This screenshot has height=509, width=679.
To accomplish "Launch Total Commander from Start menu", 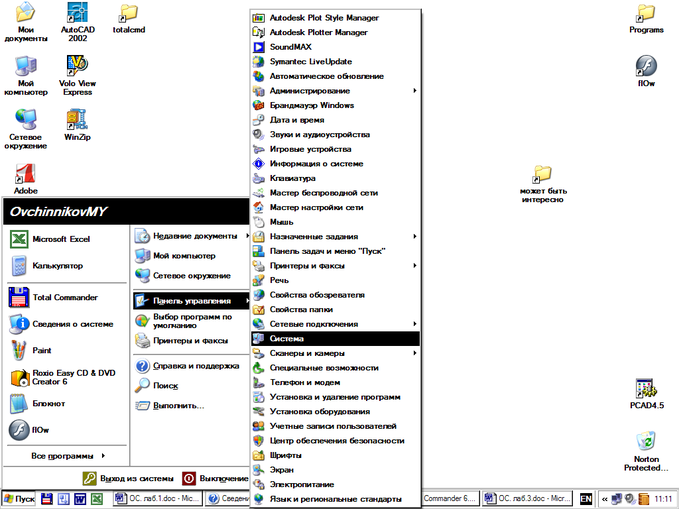I will point(67,298).
